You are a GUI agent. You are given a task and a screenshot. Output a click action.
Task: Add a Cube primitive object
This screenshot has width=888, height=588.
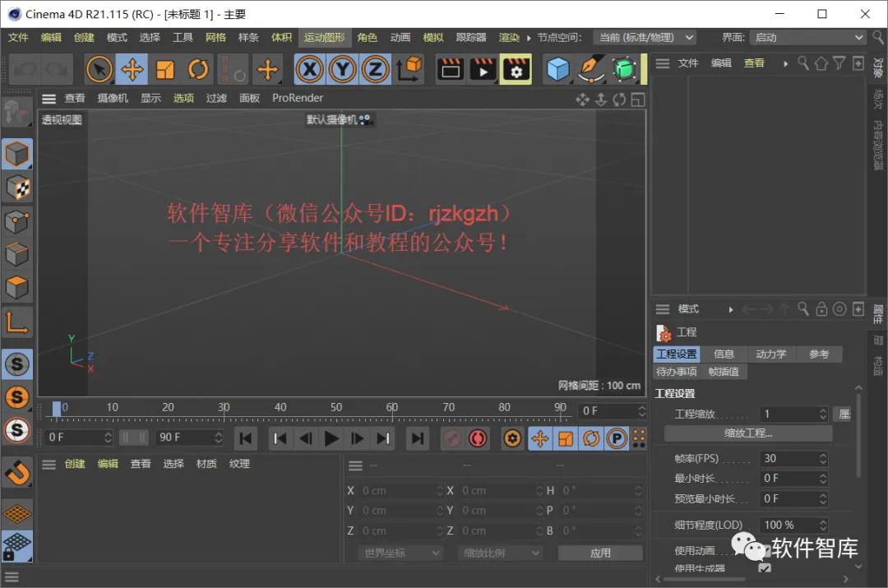[557, 70]
